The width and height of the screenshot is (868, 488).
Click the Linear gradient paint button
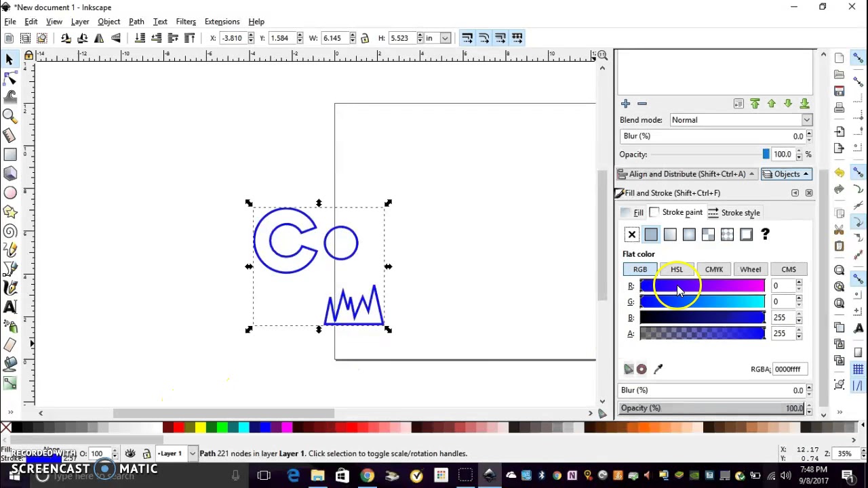tap(670, 235)
